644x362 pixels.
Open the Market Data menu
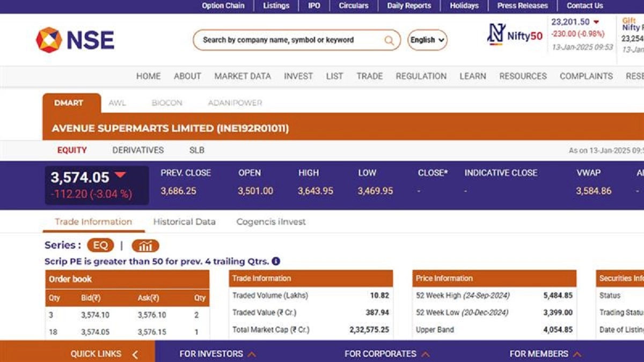point(243,76)
